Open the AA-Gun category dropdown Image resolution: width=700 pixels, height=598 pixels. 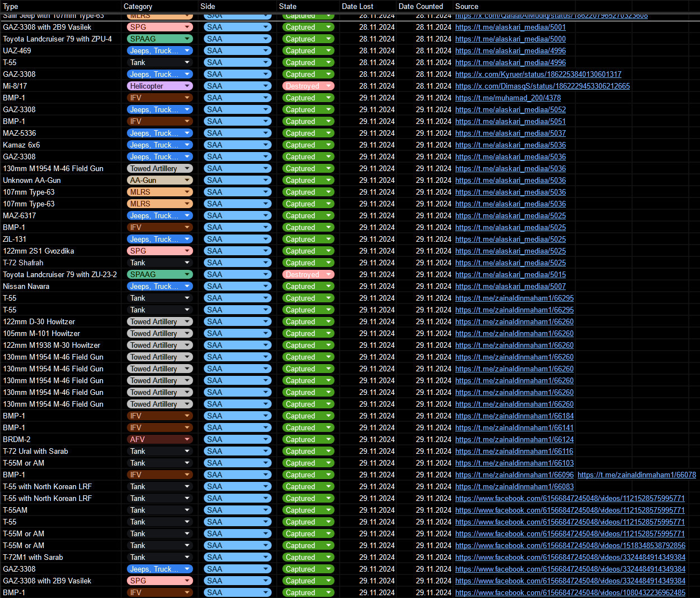[x=160, y=180]
